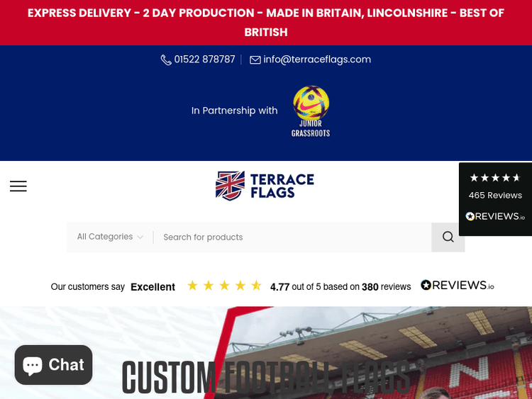The width and height of the screenshot is (532, 399).
Task: Click the chevron next to All Categories
Action: 140,237
